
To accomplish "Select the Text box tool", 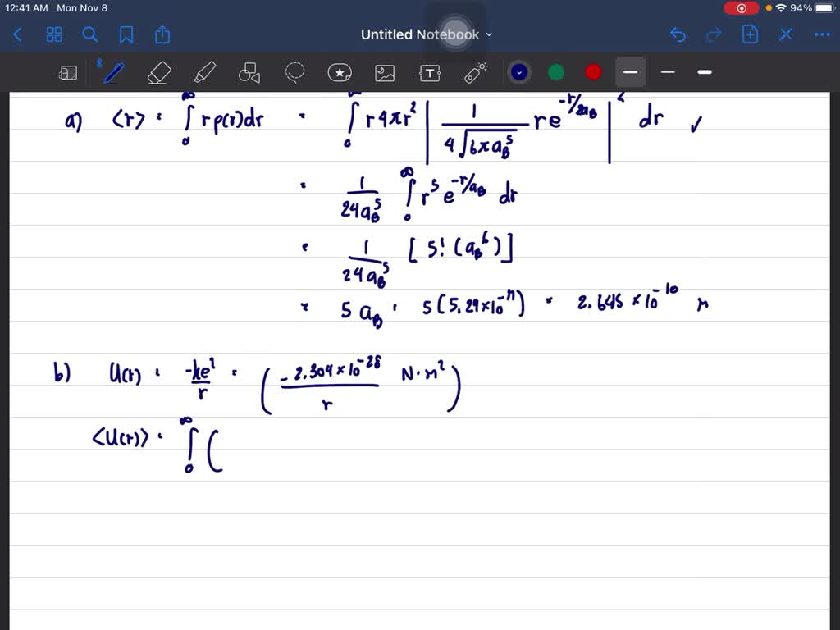I will (430, 72).
